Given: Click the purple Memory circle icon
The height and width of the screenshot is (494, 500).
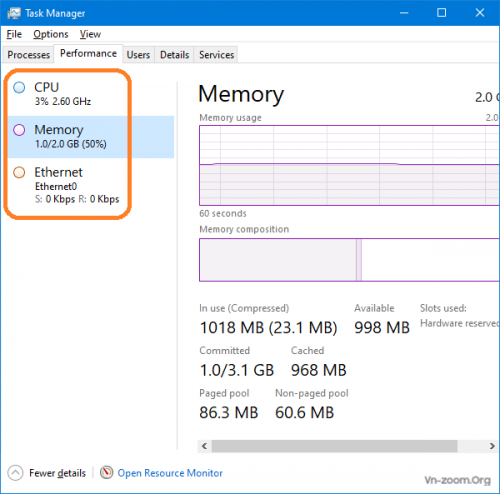Looking at the screenshot, I should 19,130.
